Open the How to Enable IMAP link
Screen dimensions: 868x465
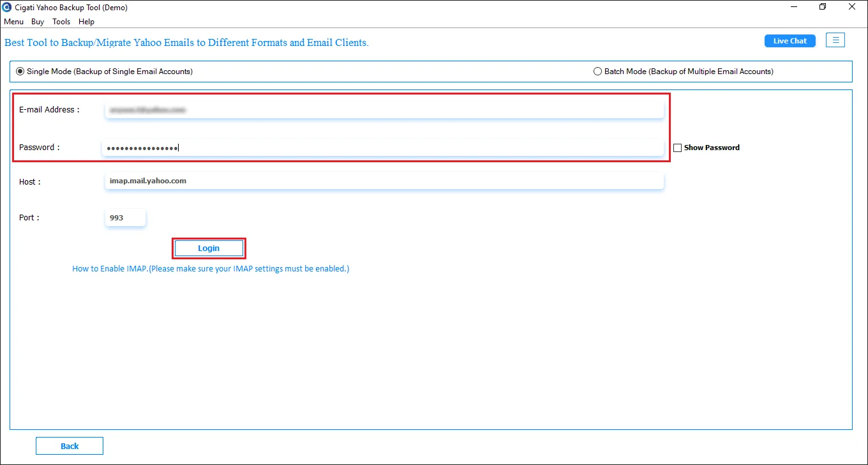tap(211, 269)
